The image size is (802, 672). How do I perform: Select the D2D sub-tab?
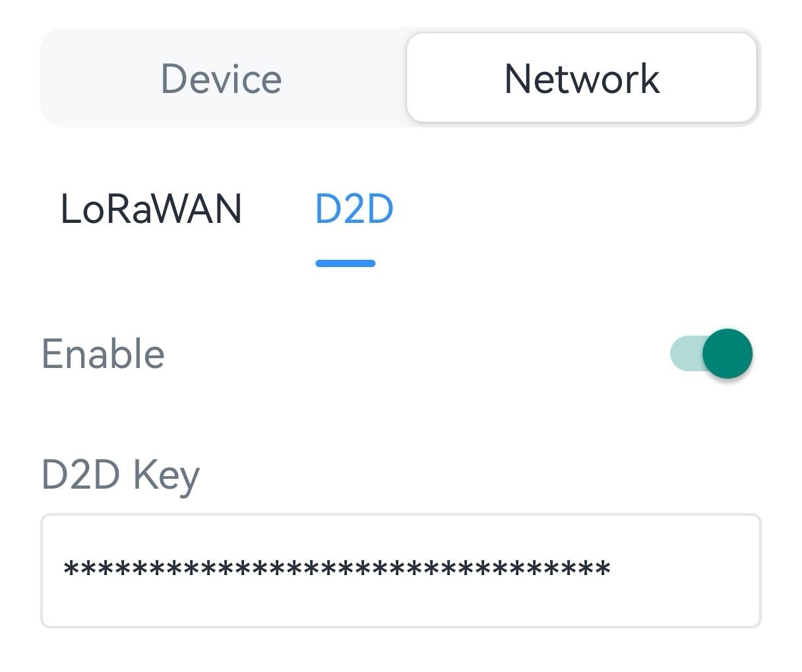tap(354, 209)
